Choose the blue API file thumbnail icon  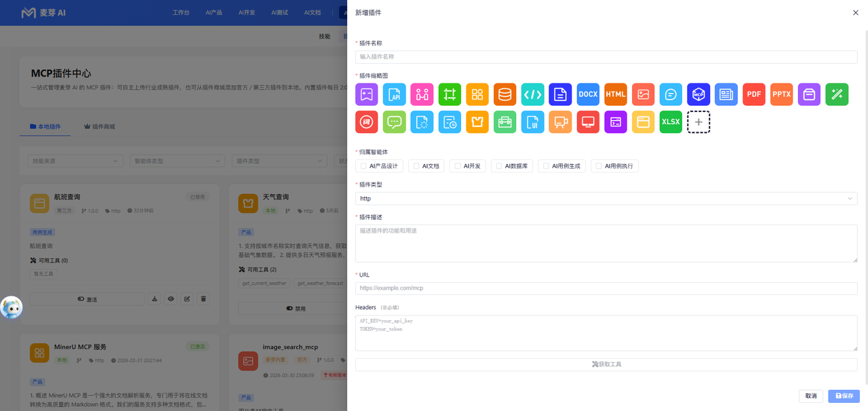click(394, 94)
